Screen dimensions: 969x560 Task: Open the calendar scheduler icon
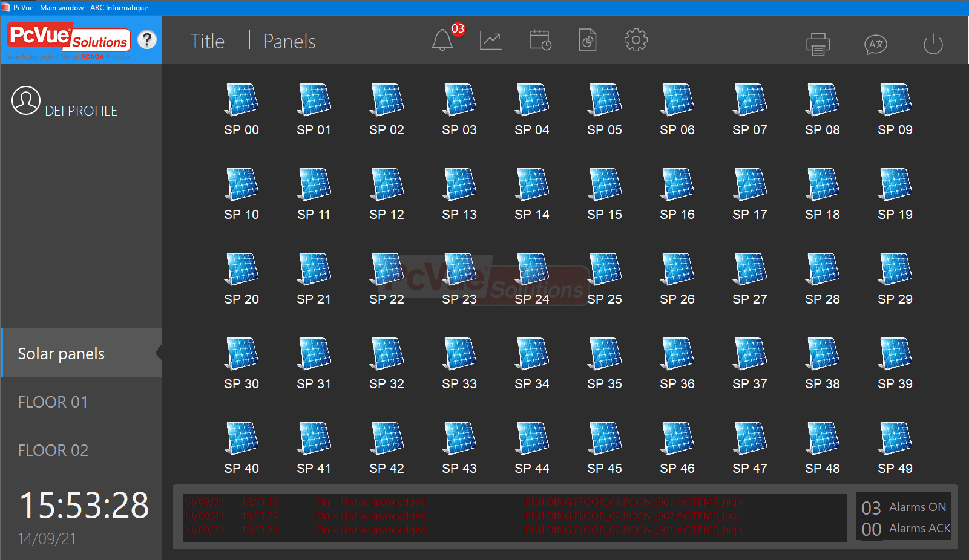click(539, 41)
